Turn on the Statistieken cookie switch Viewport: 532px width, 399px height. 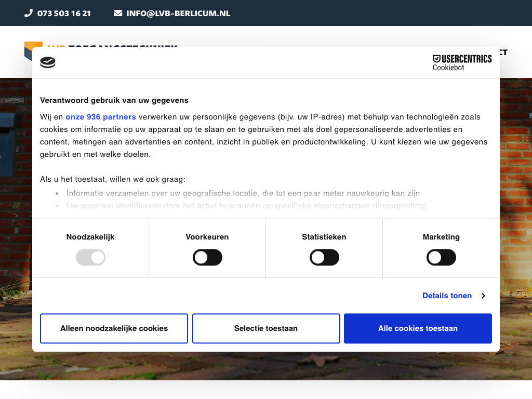pos(324,257)
